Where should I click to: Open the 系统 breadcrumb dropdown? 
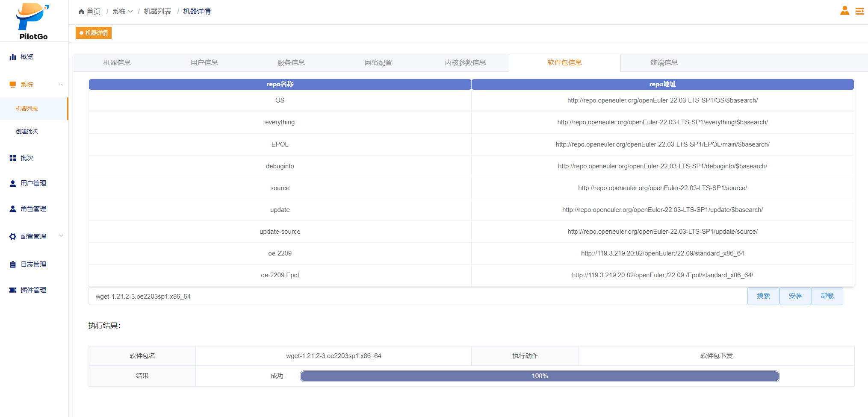click(x=123, y=12)
